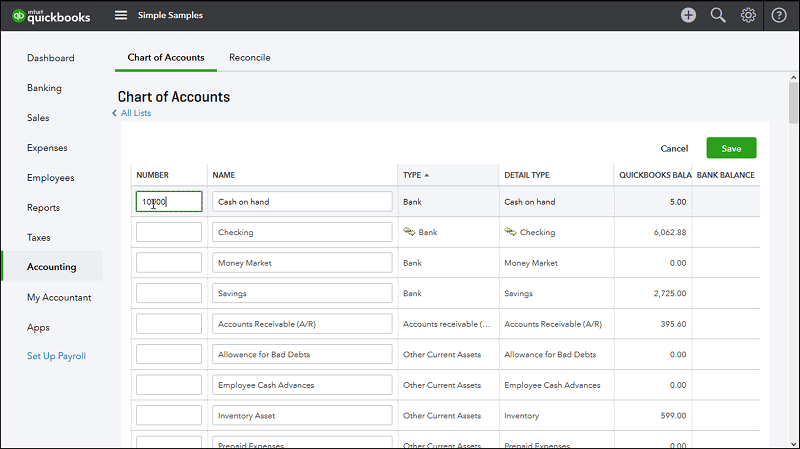Click the number field for Money Market
The width and height of the screenshot is (800, 449).
(x=169, y=263)
